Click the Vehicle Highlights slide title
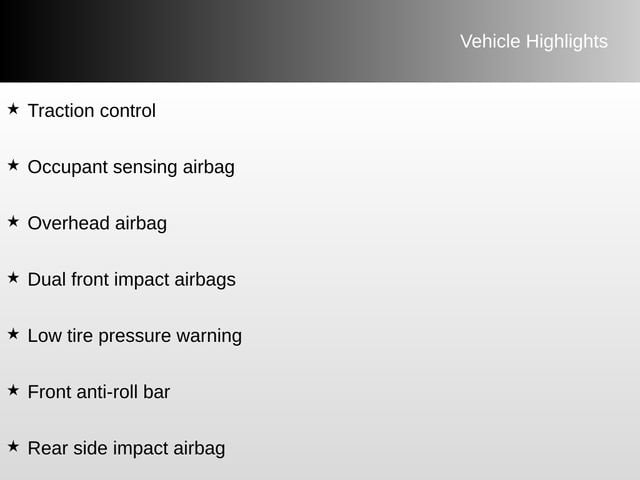This screenshot has width=640, height=480. pos(533,41)
